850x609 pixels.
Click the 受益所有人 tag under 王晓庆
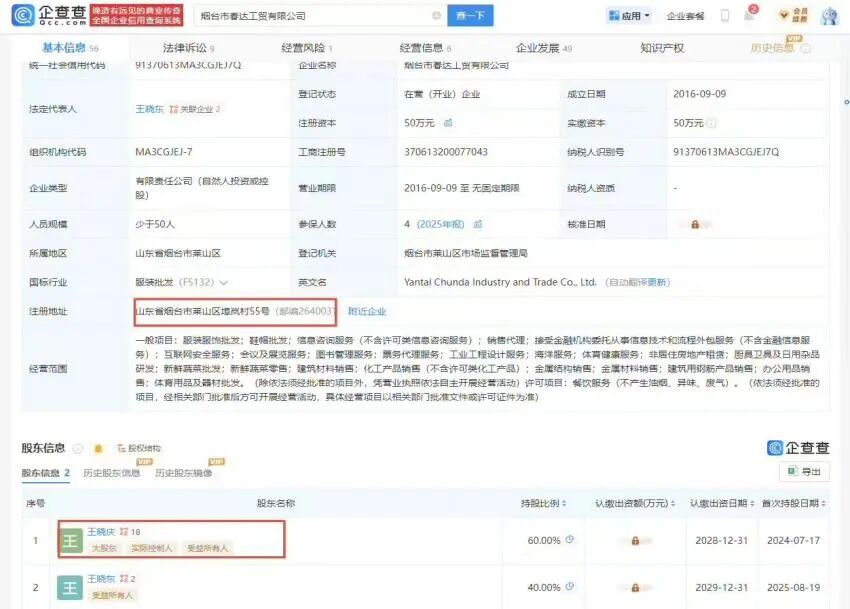(208, 548)
